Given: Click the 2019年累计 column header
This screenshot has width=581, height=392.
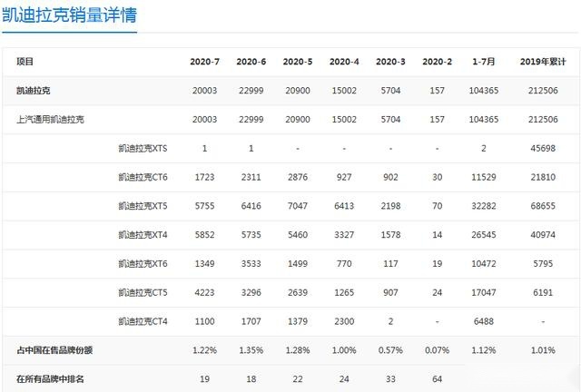Looking at the screenshot, I should 543,62.
